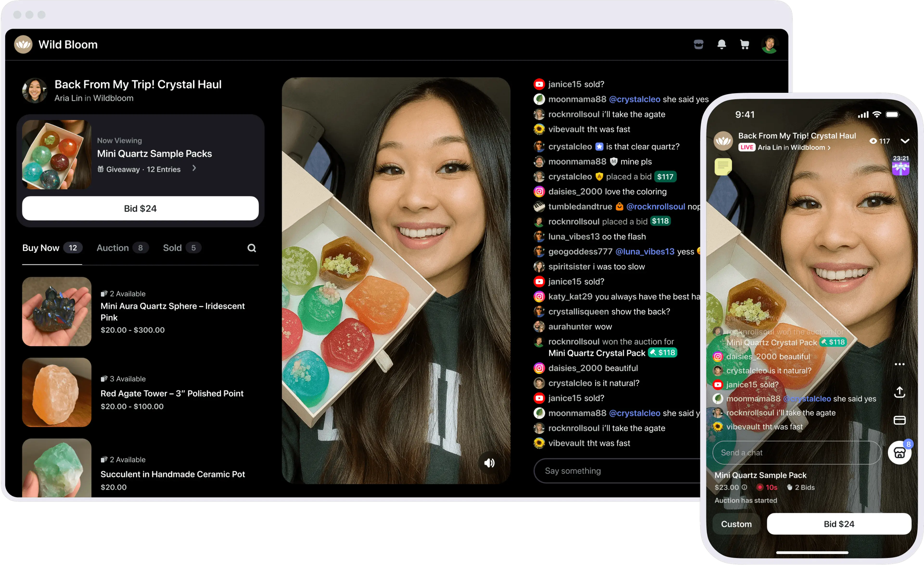Screen dimensions: 924x565
Task: Click share icon on phone
Action: tap(900, 392)
